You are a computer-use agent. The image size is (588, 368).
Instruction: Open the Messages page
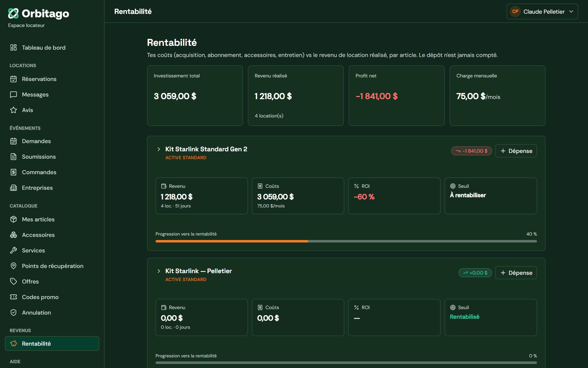pyautogui.click(x=52, y=95)
